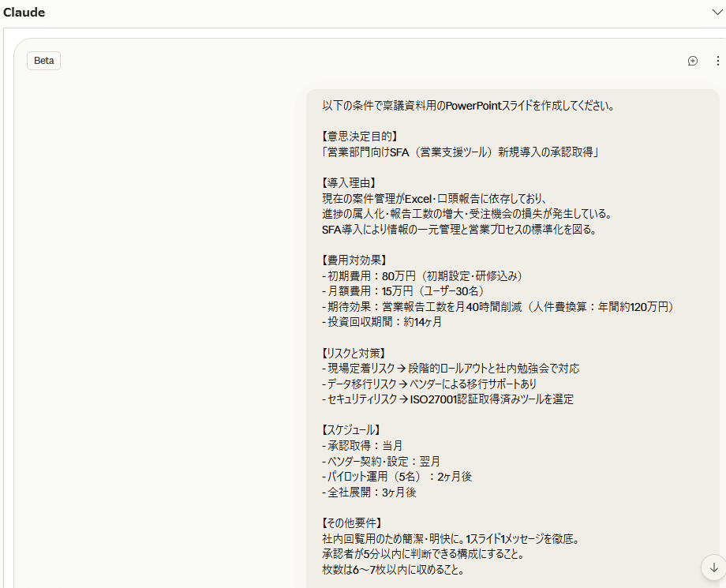
Task: Click the Beta badge
Action: pyautogui.click(x=43, y=61)
